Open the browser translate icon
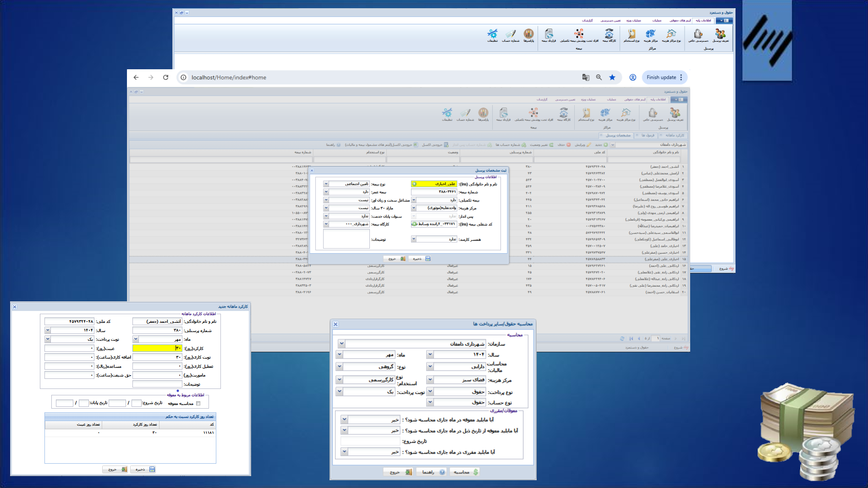Image resolution: width=868 pixels, height=488 pixels. [586, 78]
